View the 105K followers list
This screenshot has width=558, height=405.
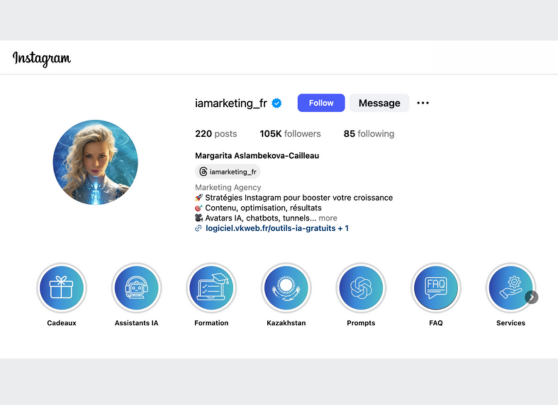point(290,134)
